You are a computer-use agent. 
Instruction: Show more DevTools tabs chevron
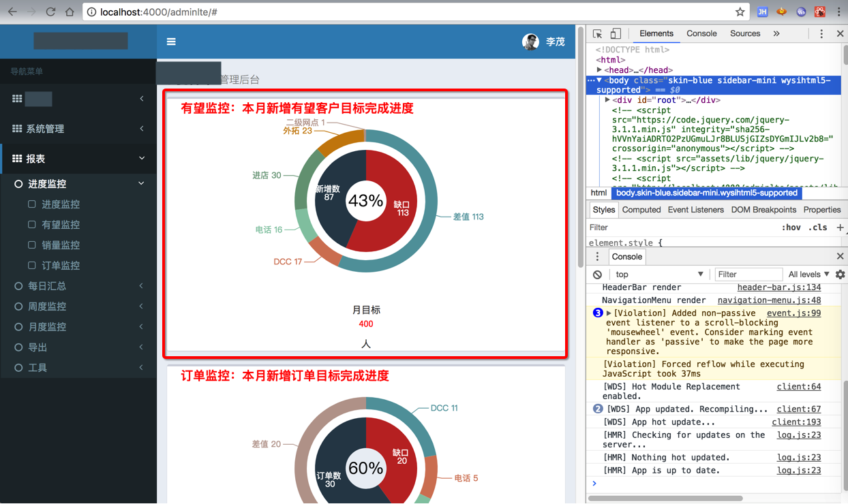click(x=776, y=33)
